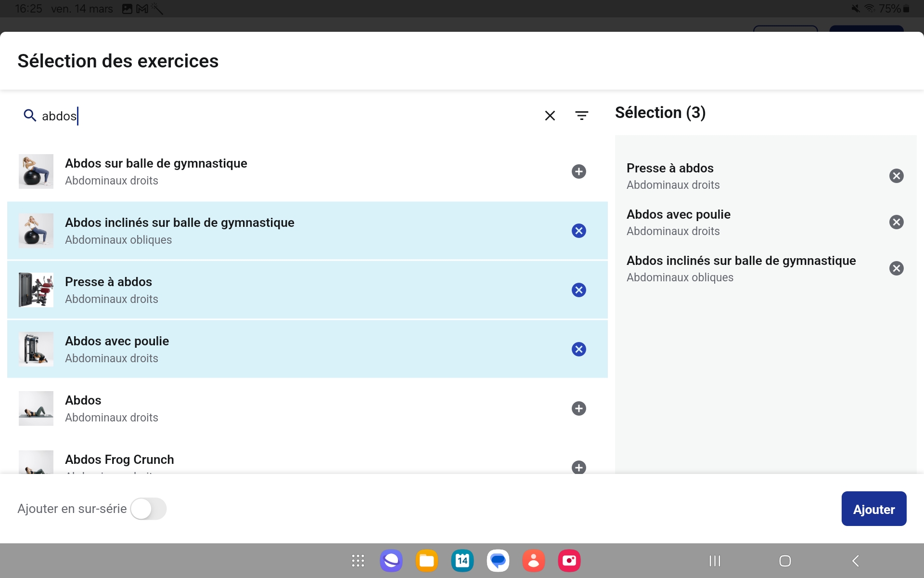Tap the back navigation arrow
The height and width of the screenshot is (578, 924).
coord(856,561)
